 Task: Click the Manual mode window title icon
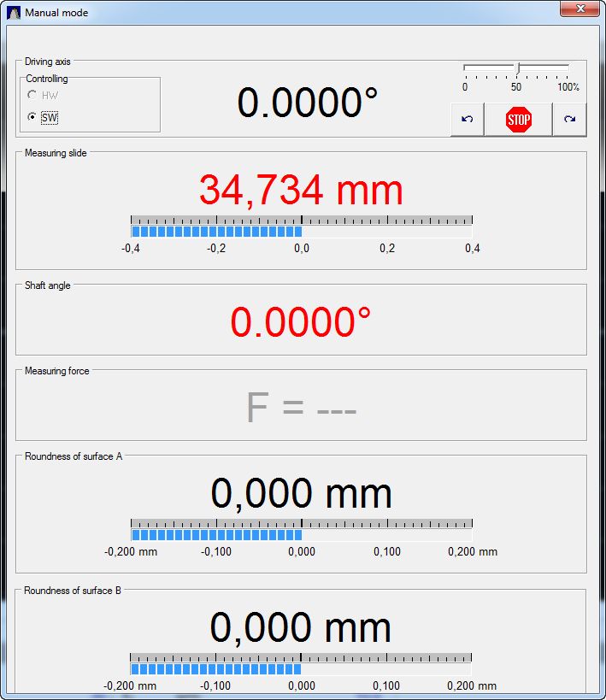(x=15, y=13)
